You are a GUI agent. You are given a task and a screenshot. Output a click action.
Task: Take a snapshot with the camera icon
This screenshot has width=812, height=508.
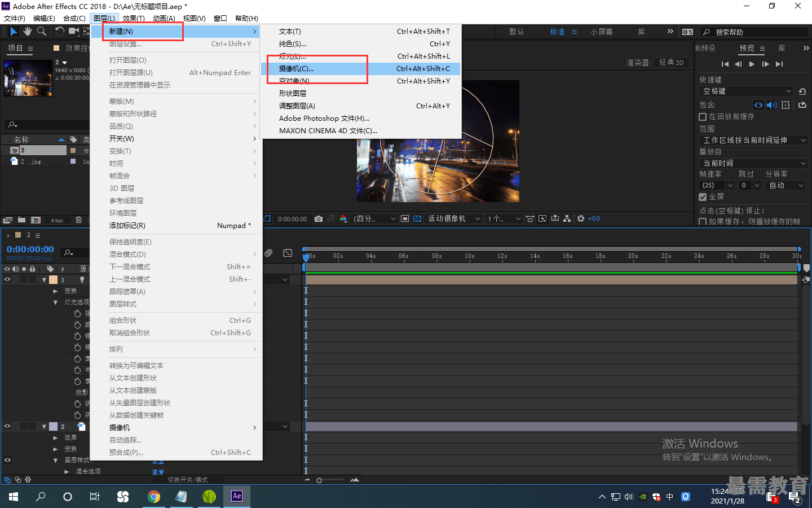pos(319,219)
